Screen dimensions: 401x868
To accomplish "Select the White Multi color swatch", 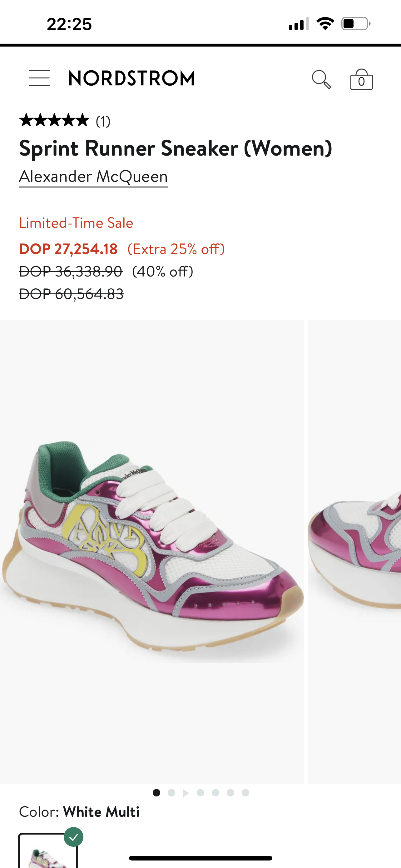I will (48, 851).
